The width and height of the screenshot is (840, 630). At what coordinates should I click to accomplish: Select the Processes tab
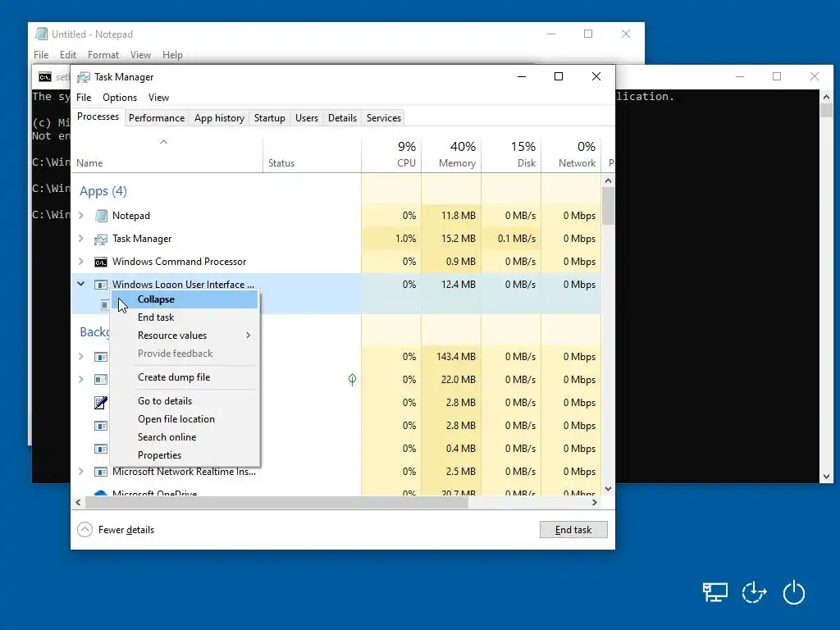click(x=98, y=116)
